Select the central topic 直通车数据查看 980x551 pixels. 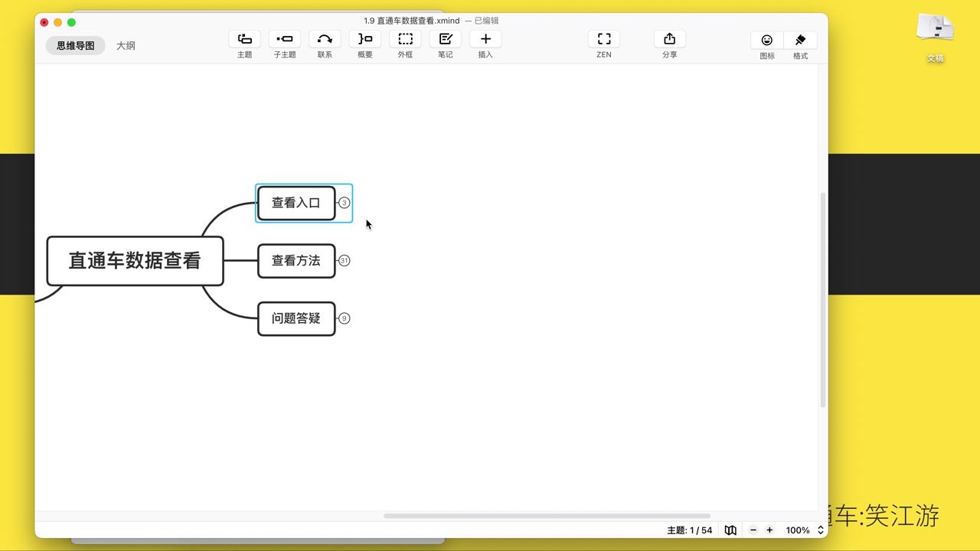pyautogui.click(x=135, y=261)
